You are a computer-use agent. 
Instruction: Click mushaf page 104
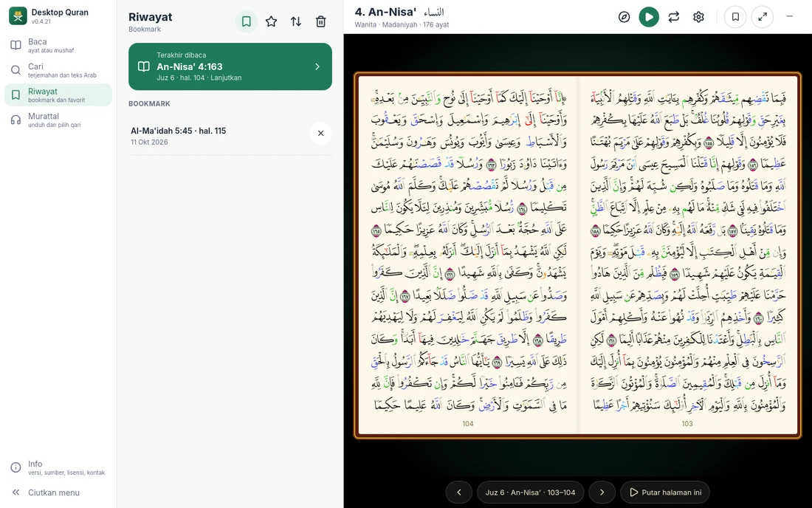pyautogui.click(x=468, y=255)
